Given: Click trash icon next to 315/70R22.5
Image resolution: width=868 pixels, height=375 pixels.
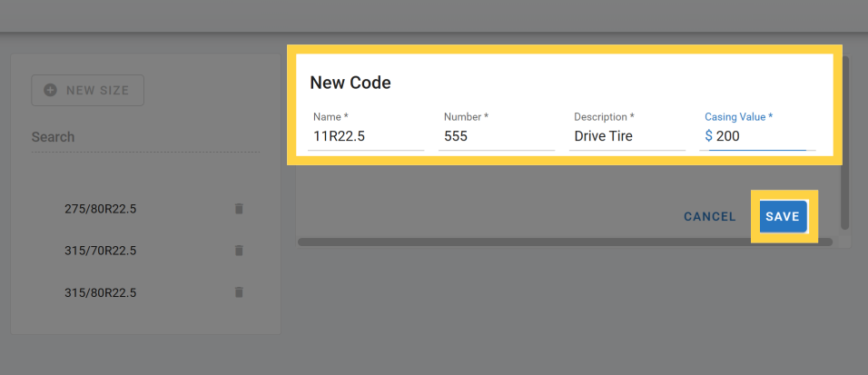Looking at the screenshot, I should coord(239,251).
